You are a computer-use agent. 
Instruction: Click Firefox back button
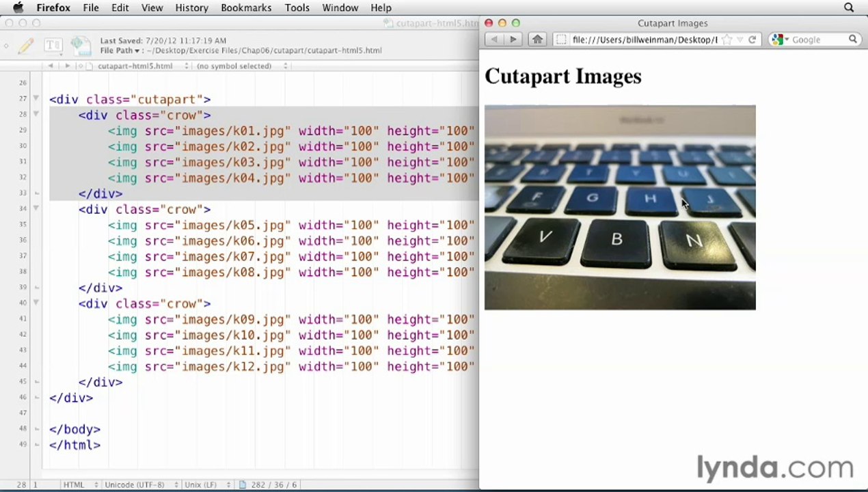coord(495,40)
